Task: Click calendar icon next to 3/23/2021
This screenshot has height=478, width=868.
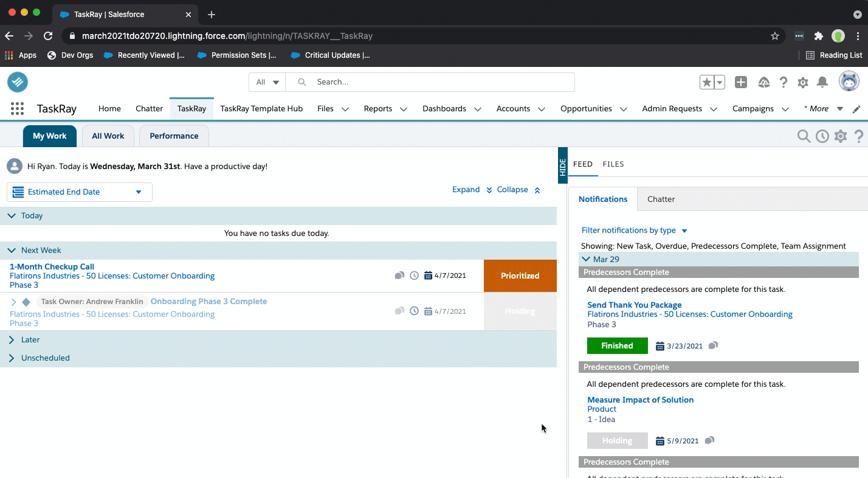Action: pyautogui.click(x=660, y=346)
